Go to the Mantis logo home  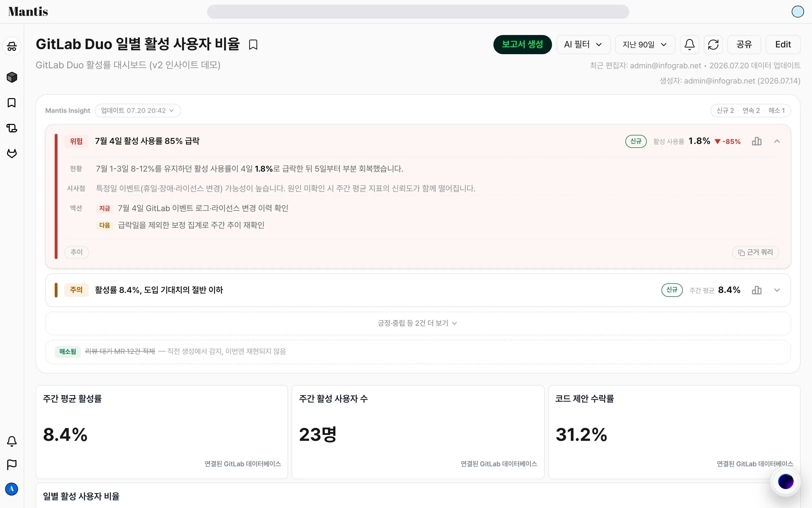(28, 12)
